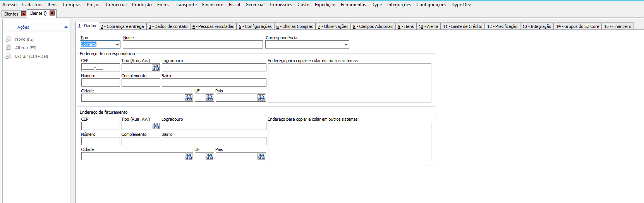Switch to 11 - Limite de Crédito tab
This screenshot has width=644, height=203.
tap(463, 26)
